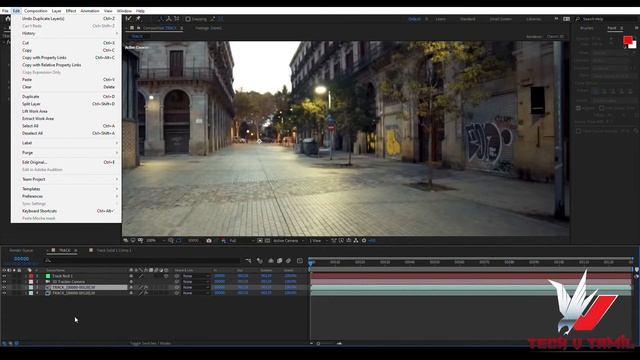Expand the Purge submenu
The width and height of the screenshot is (640, 360).
[66, 153]
